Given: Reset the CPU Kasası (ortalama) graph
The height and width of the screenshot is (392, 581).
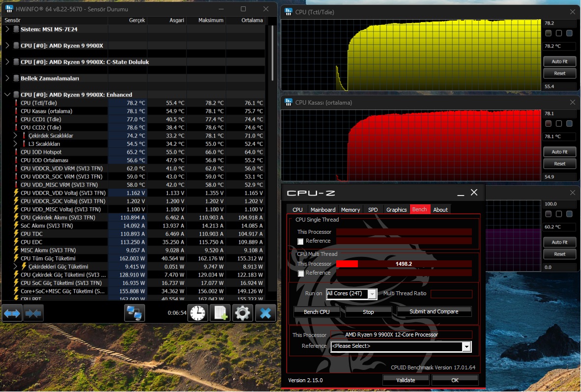Looking at the screenshot, I should pos(559,164).
